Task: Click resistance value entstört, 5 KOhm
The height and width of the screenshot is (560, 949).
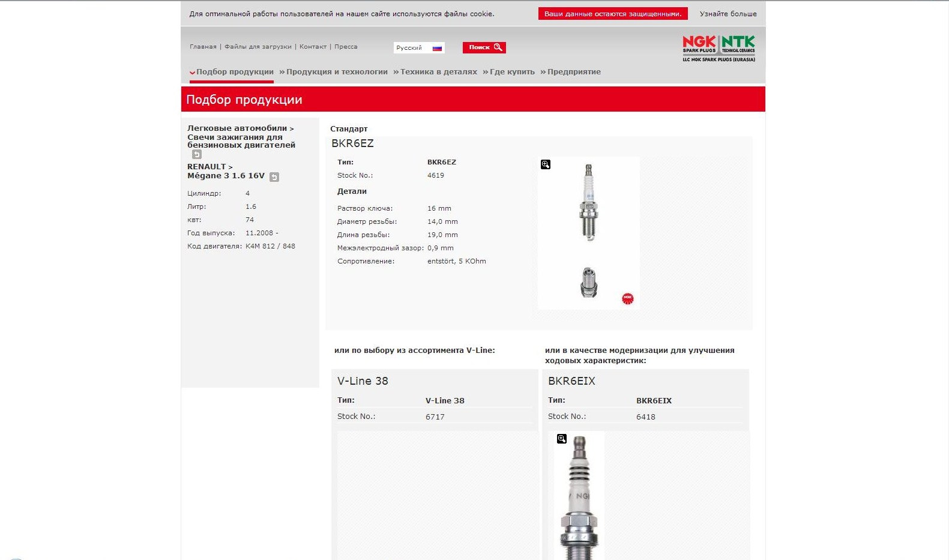Action: click(x=457, y=261)
